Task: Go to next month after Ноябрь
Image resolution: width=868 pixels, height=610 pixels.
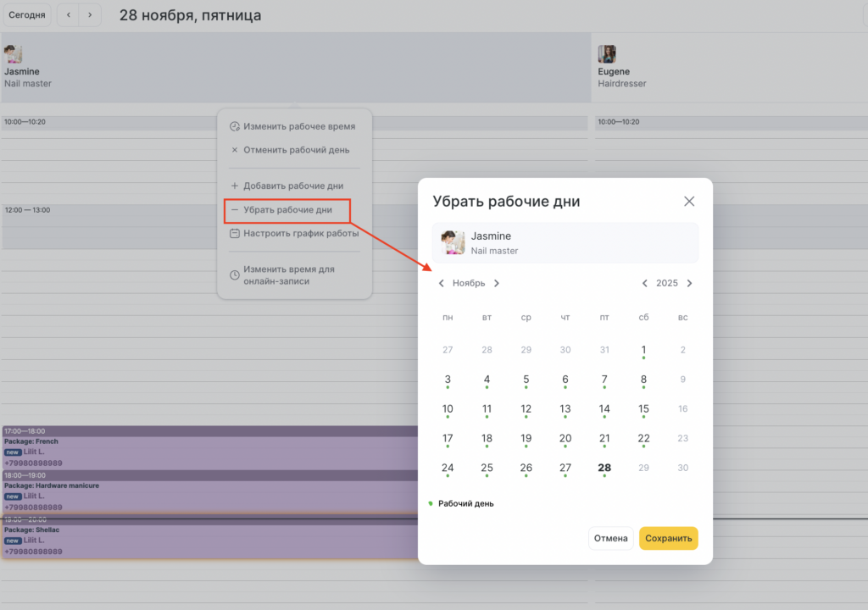Action: pyautogui.click(x=497, y=283)
